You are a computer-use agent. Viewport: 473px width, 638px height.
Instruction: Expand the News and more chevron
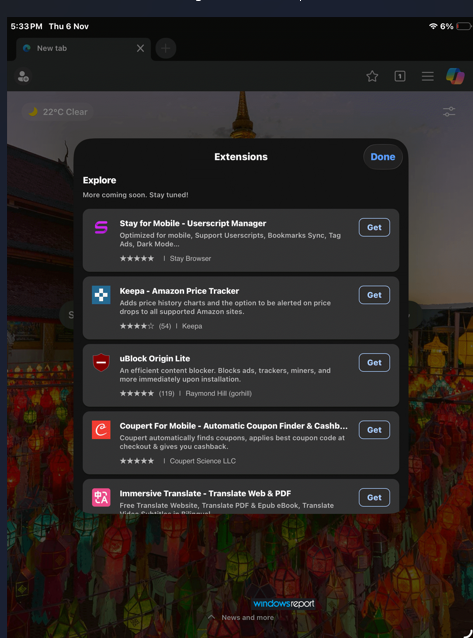[211, 617]
